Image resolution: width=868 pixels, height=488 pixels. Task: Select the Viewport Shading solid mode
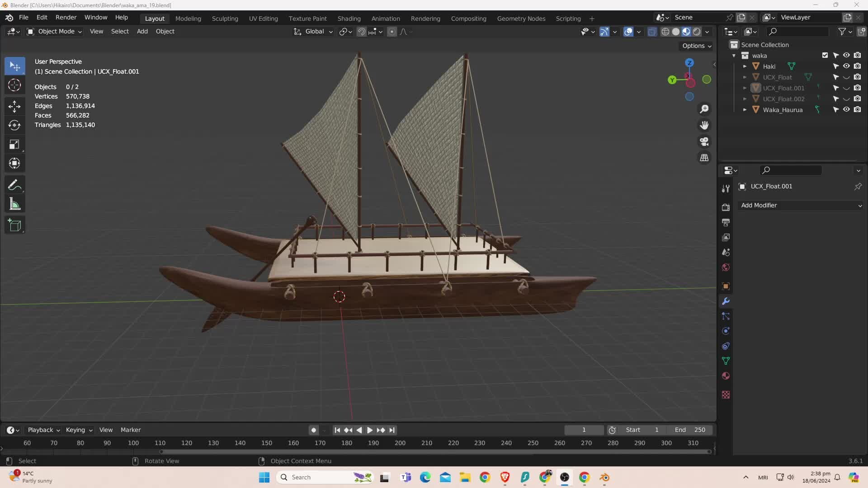[674, 31]
